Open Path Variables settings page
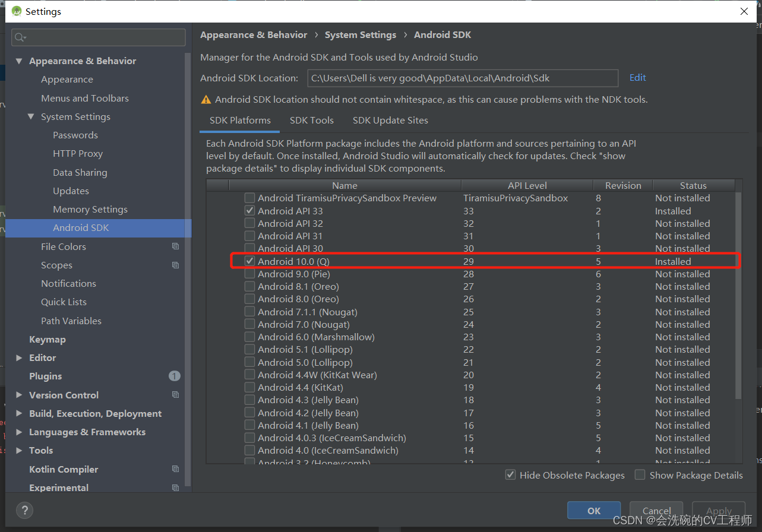The width and height of the screenshot is (762, 532). coord(71,321)
